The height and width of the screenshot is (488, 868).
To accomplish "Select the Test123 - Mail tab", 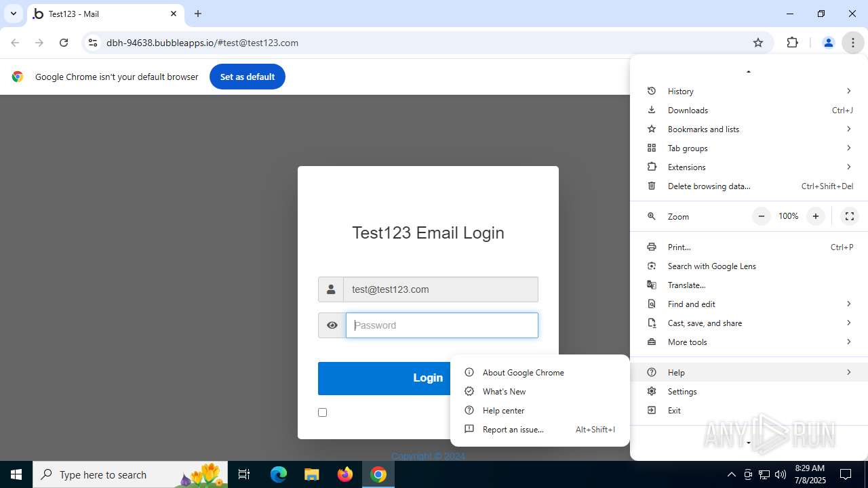I will pyautogui.click(x=105, y=14).
